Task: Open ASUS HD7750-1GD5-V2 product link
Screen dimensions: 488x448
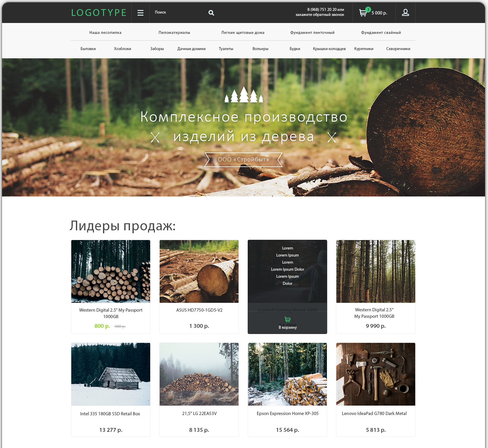Action: coord(199,310)
